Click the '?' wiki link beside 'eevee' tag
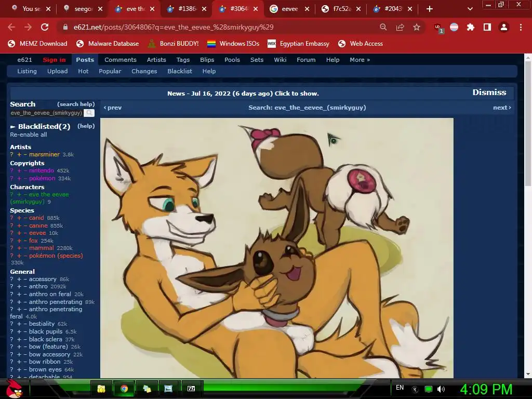Screen dimensions: 532x399 tap(11, 233)
